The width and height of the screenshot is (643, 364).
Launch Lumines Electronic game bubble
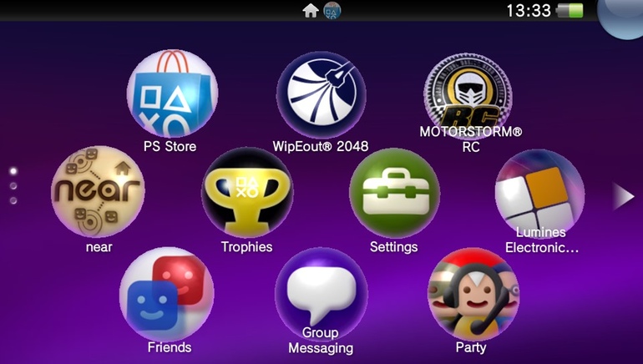pos(539,192)
